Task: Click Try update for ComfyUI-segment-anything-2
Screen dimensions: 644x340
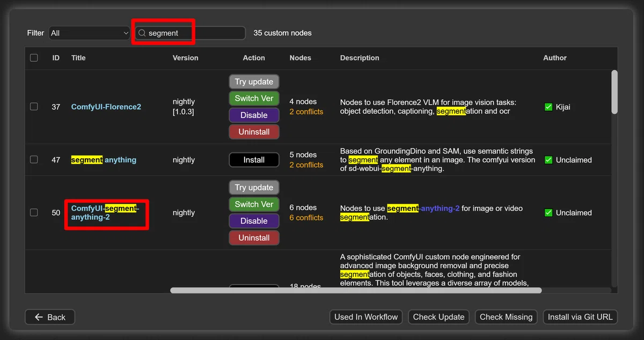Action: pyautogui.click(x=254, y=188)
